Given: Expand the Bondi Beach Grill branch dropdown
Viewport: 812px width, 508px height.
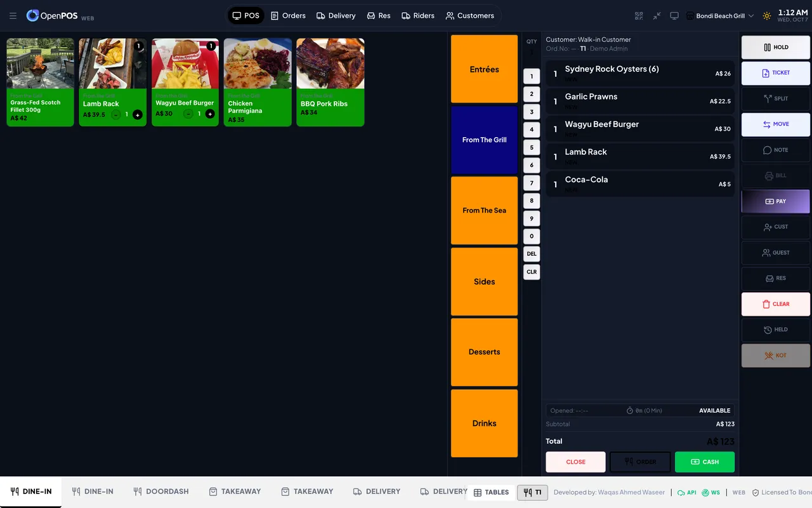Looking at the screenshot, I should [x=719, y=16].
